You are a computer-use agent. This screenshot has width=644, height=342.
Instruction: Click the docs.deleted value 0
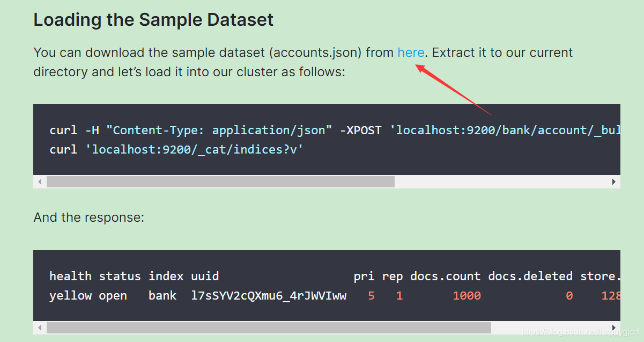569,295
